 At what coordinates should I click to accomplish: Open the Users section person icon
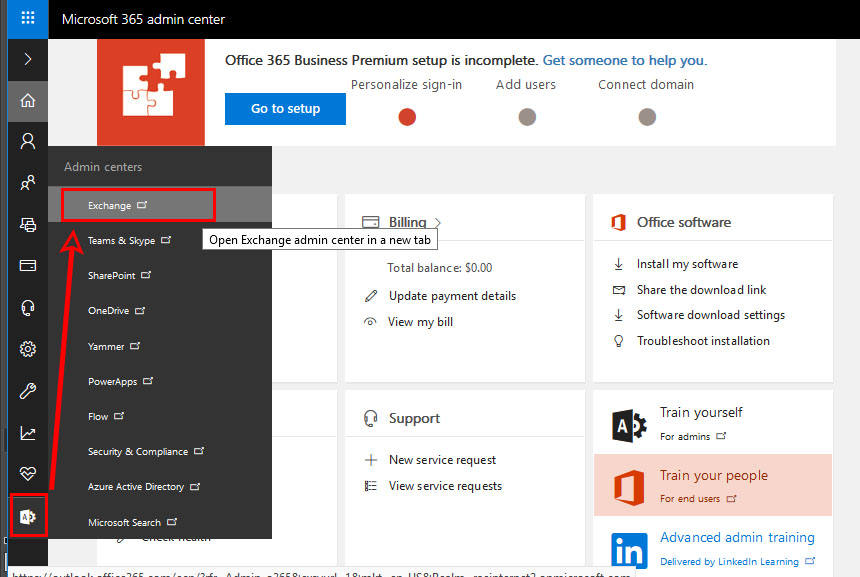[x=27, y=140]
